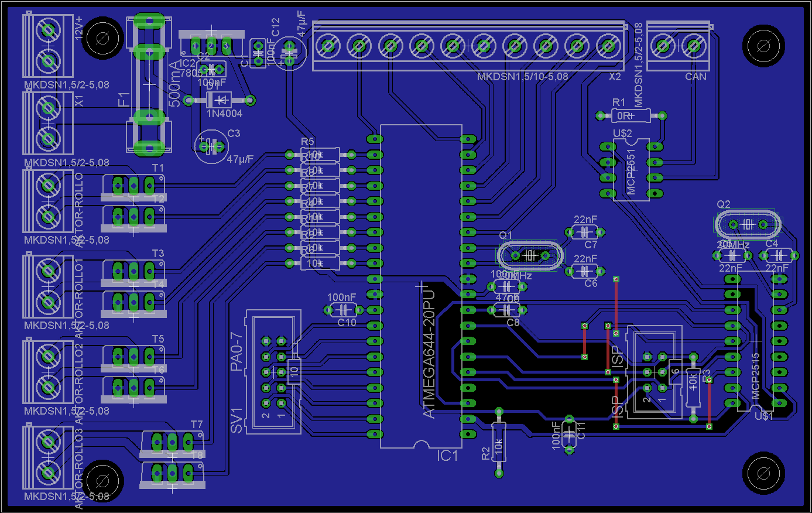812x513 pixels.
Task: Click the SV1 PA0-7 pin header
Action: tap(273, 372)
